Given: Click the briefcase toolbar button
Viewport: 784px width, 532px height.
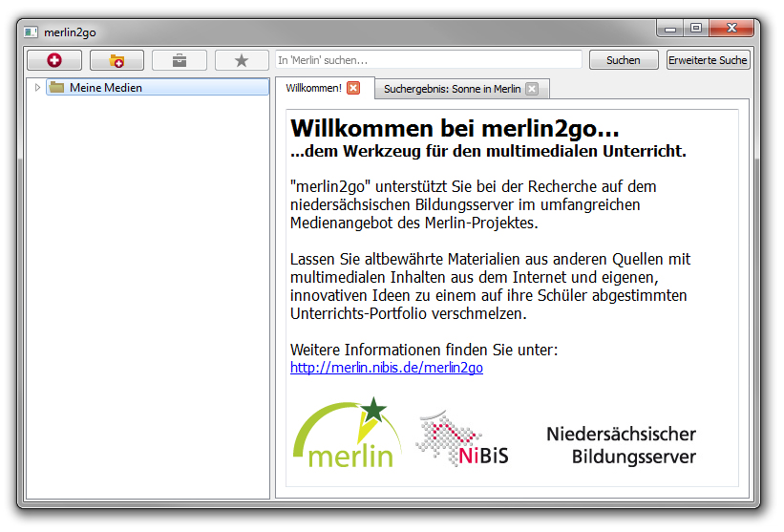Looking at the screenshot, I should pos(180,60).
